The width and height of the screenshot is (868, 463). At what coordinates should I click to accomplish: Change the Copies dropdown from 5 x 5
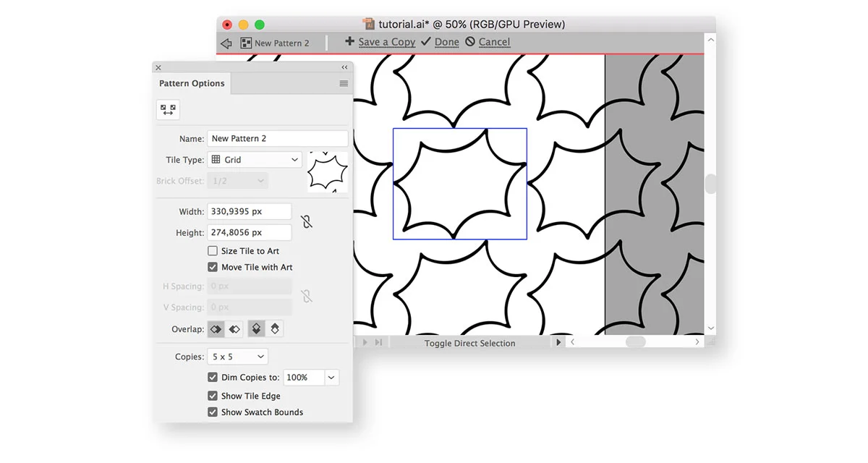(237, 356)
